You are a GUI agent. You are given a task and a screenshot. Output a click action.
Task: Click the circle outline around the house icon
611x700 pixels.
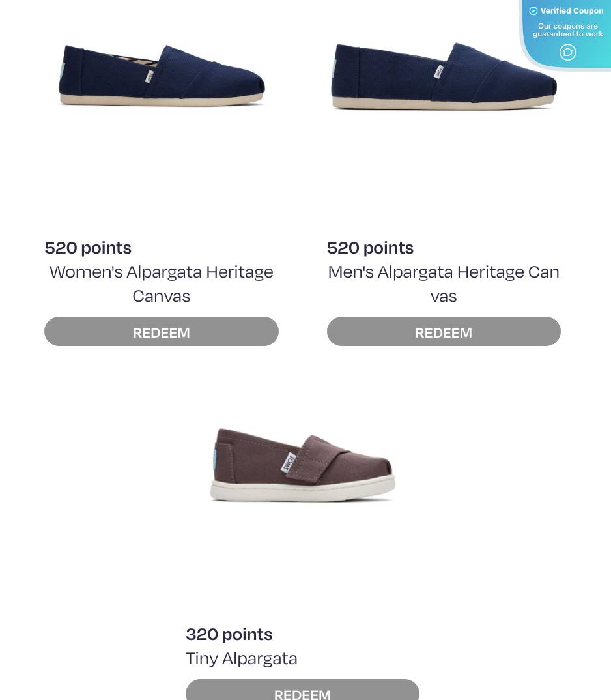[x=567, y=52]
